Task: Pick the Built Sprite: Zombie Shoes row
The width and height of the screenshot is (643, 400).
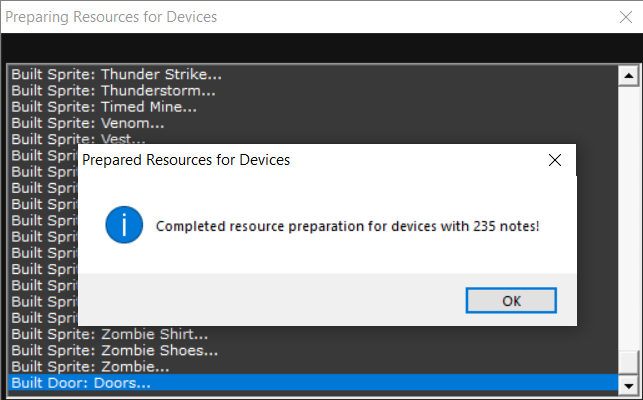Action: point(313,350)
